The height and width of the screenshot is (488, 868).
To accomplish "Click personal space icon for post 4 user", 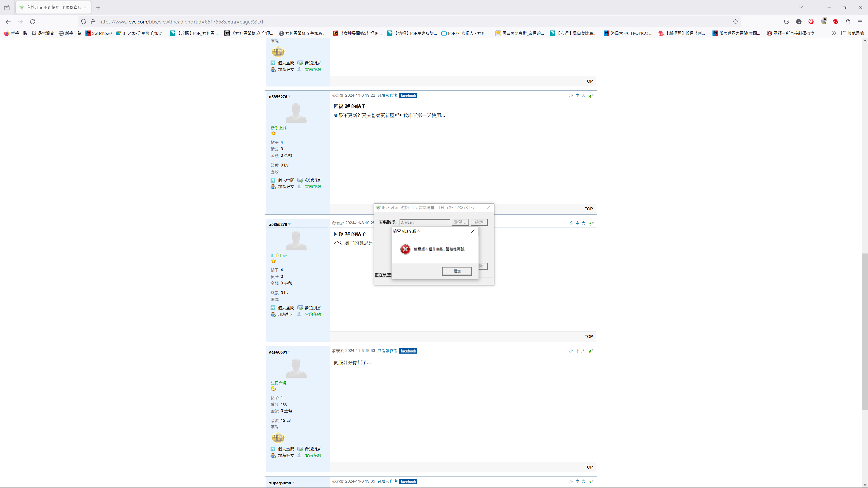I will pyautogui.click(x=273, y=180).
